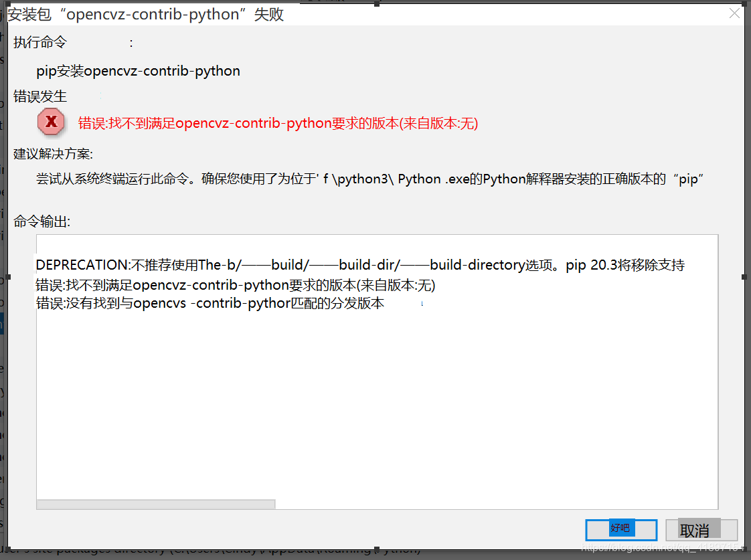
Task: Click the highlighted blue item on the left edge
Action: coord(3,323)
